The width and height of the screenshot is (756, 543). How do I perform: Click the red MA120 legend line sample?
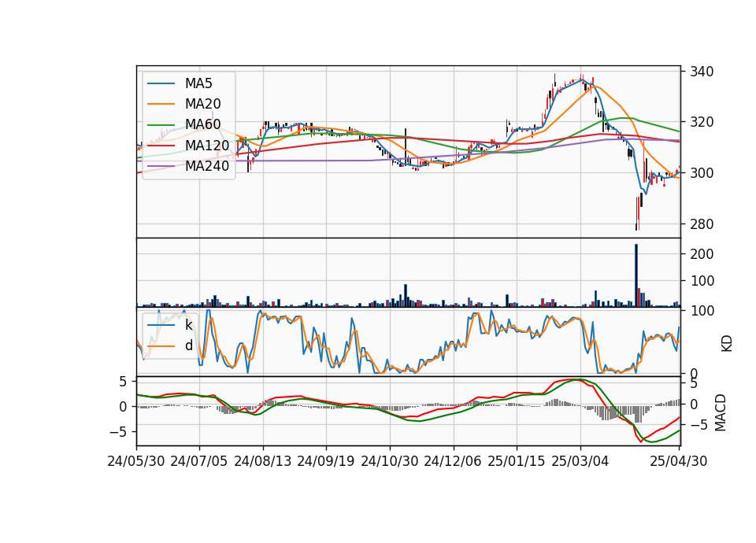pyautogui.click(x=161, y=146)
